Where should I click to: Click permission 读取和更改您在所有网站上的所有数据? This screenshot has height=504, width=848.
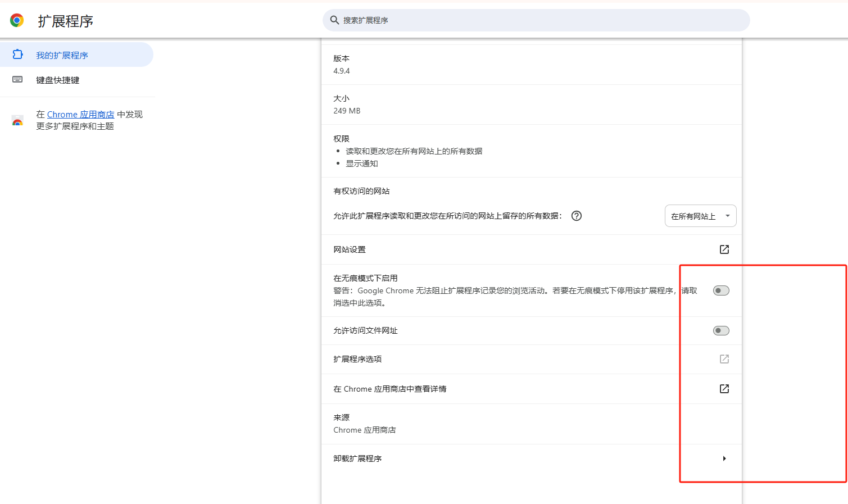[x=414, y=151]
